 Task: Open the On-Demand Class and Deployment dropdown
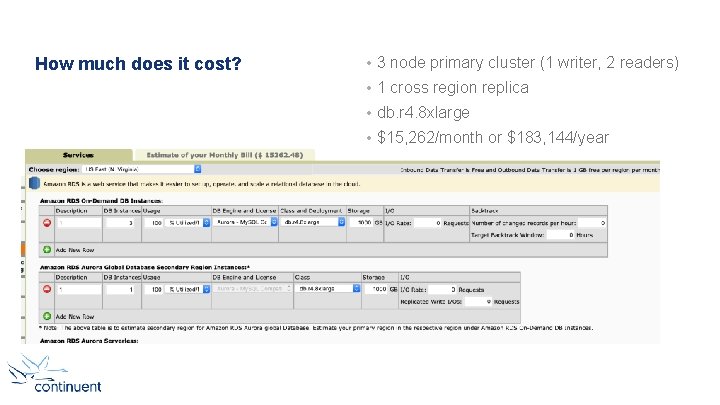[x=313, y=222]
